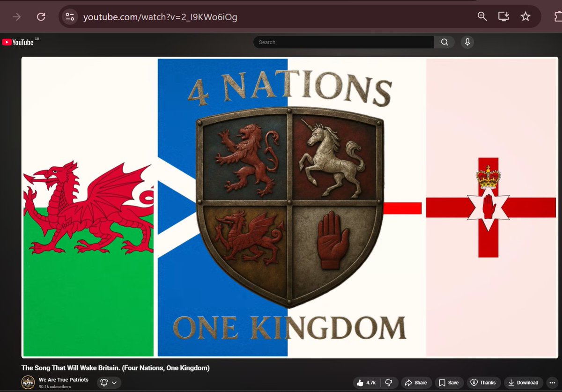Image resolution: width=562 pixels, height=392 pixels.
Task: Click the 90.1k subscribers text
Action: 55,386
